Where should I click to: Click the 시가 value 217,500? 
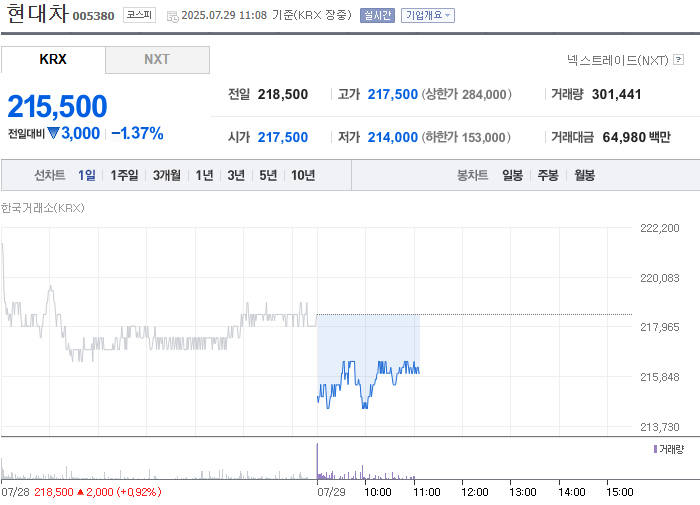283,137
